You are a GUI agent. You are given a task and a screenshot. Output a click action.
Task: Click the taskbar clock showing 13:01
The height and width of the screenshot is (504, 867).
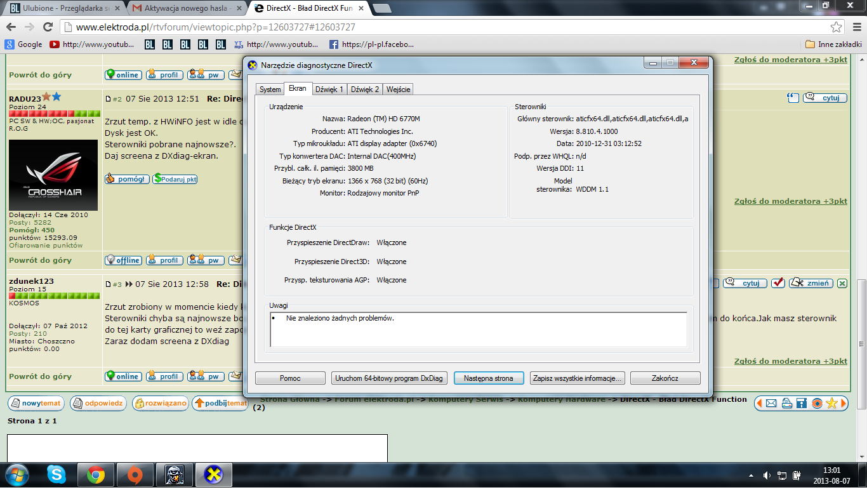click(x=831, y=475)
